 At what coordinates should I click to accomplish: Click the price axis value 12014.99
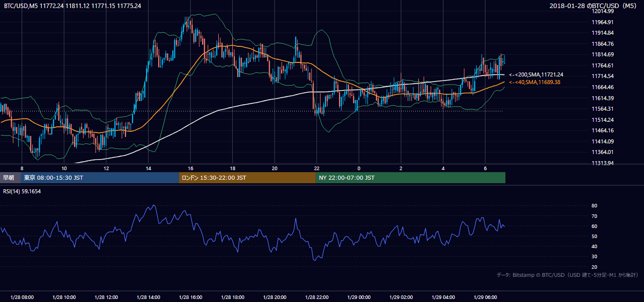tap(602, 11)
